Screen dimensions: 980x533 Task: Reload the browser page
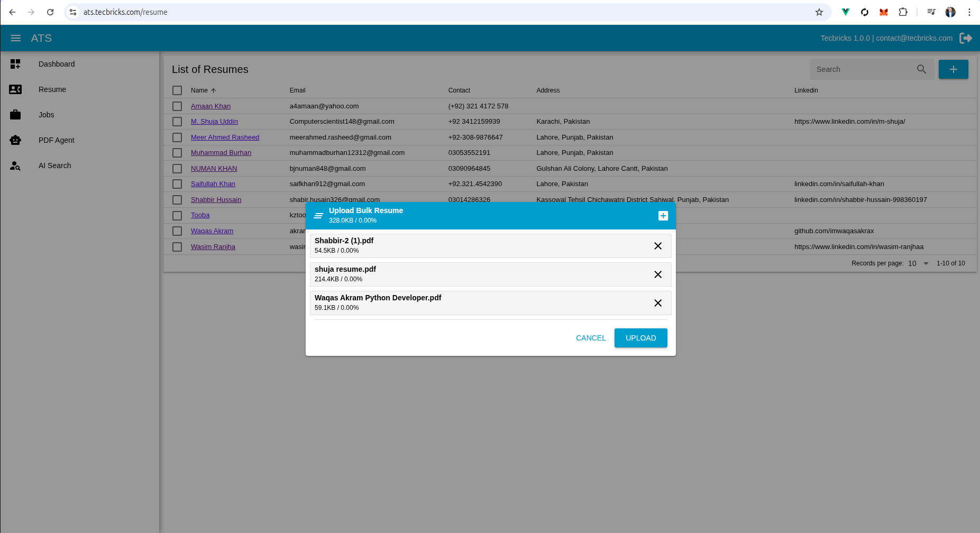(50, 12)
